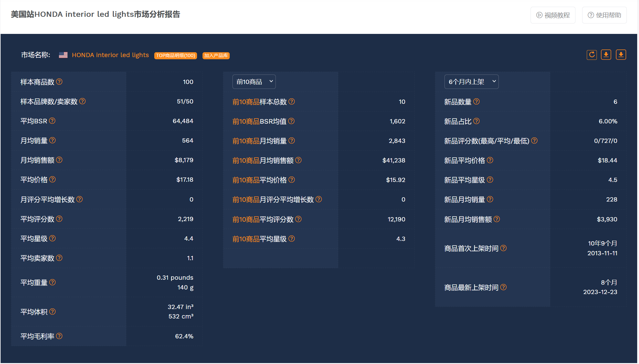
Task: Open help icon next to 样本品牌数/卖家数
Action: (x=82, y=101)
